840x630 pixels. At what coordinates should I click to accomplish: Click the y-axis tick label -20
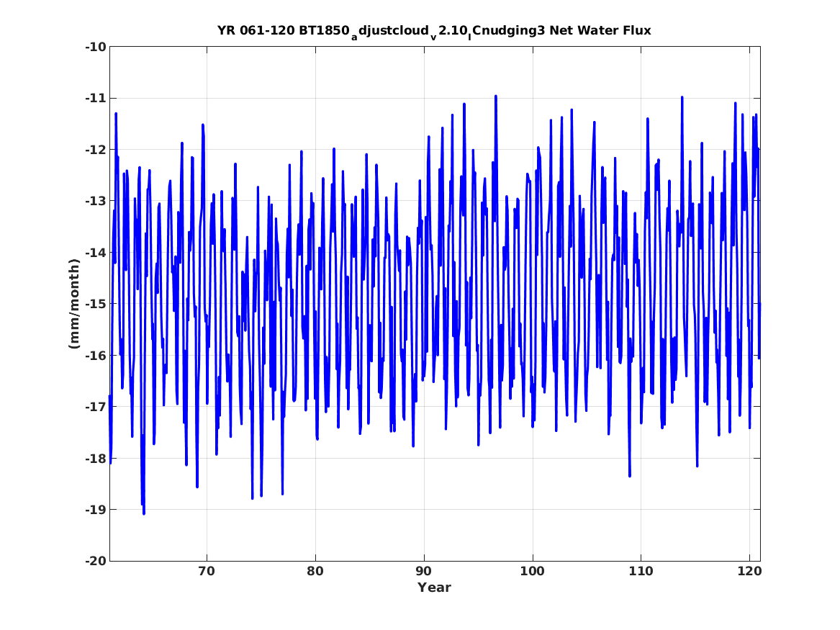pyautogui.click(x=95, y=561)
